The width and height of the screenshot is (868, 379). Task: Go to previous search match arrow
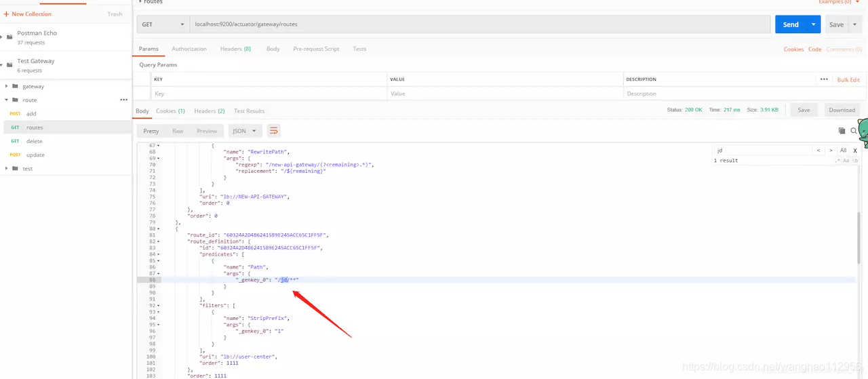(x=818, y=151)
